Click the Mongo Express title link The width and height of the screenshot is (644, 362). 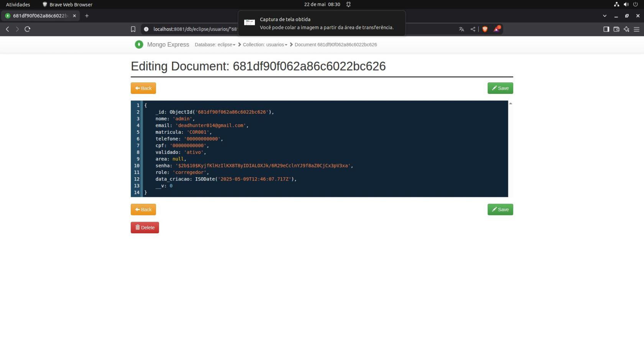click(168, 44)
